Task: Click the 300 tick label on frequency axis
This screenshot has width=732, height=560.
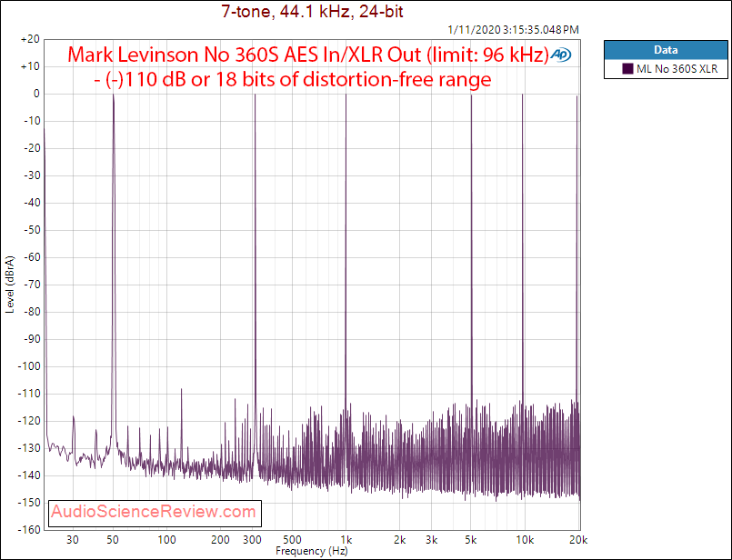Action: point(252,540)
